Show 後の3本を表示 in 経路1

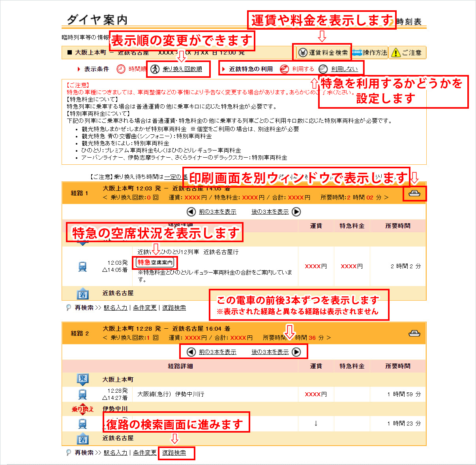[270, 212]
